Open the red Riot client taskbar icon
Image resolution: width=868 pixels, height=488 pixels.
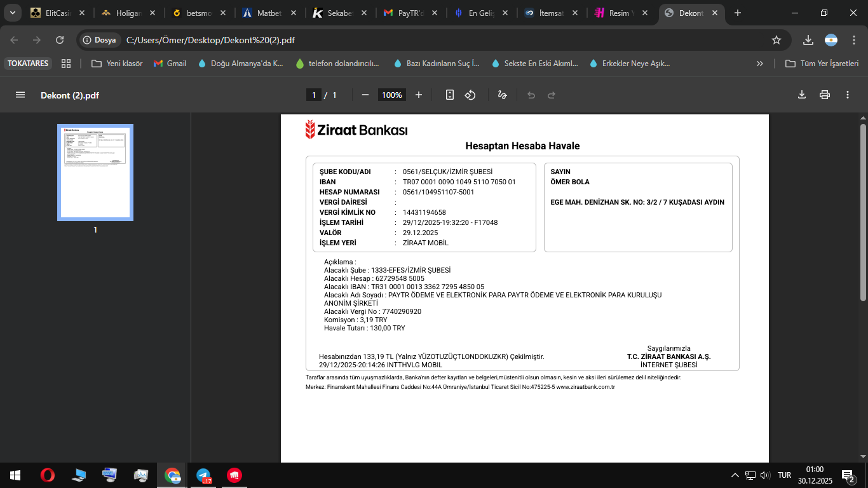(x=234, y=475)
